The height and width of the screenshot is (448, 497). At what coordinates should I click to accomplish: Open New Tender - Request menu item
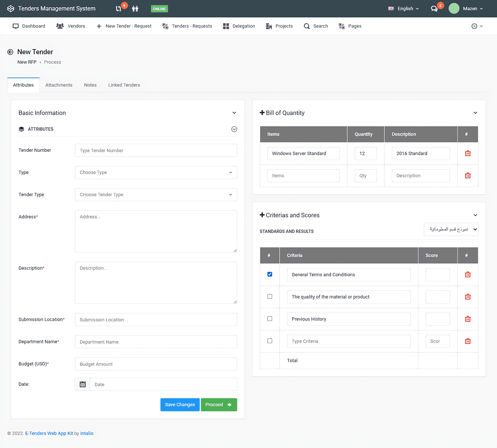point(124,26)
